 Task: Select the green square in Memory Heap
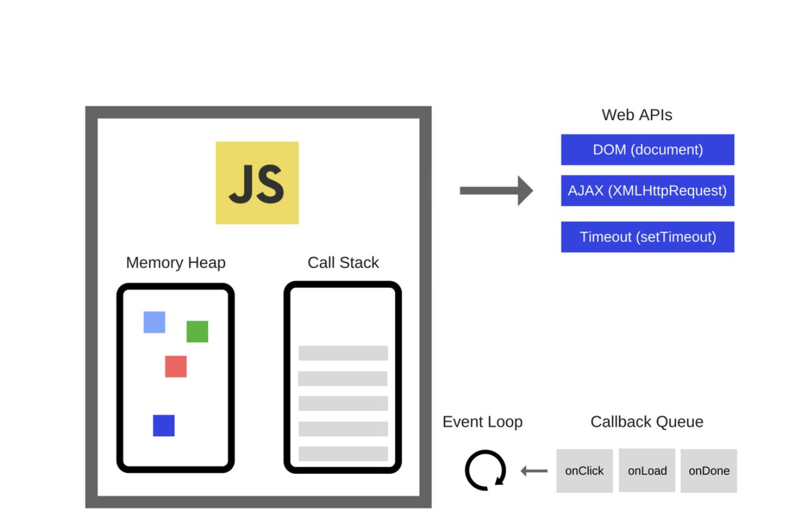pos(197,331)
